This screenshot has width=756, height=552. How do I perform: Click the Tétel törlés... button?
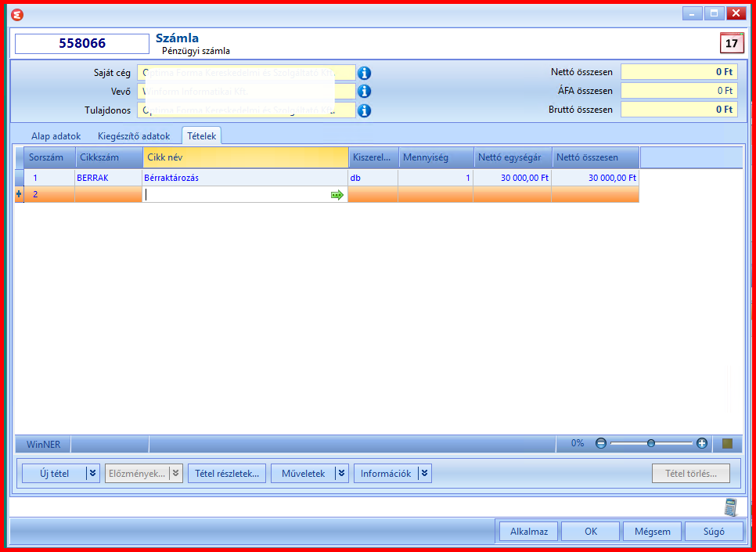[691, 474]
